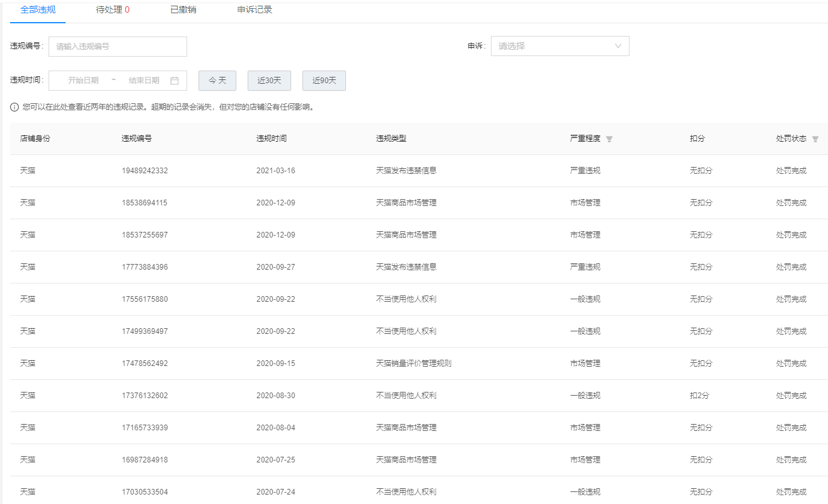Select violation number 16987284918

pyautogui.click(x=145, y=460)
